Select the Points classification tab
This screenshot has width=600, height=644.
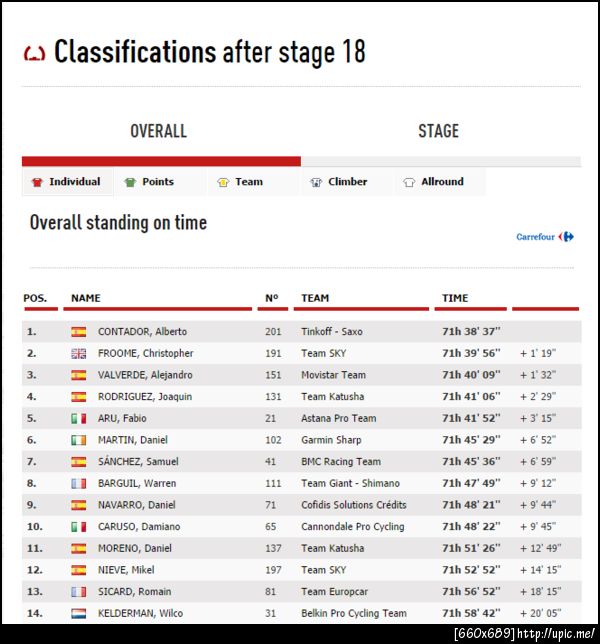pos(157,182)
